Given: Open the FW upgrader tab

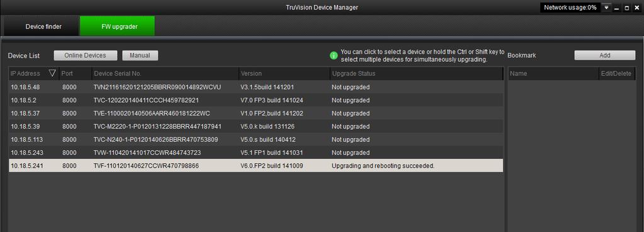Looking at the screenshot, I should 118,26.
